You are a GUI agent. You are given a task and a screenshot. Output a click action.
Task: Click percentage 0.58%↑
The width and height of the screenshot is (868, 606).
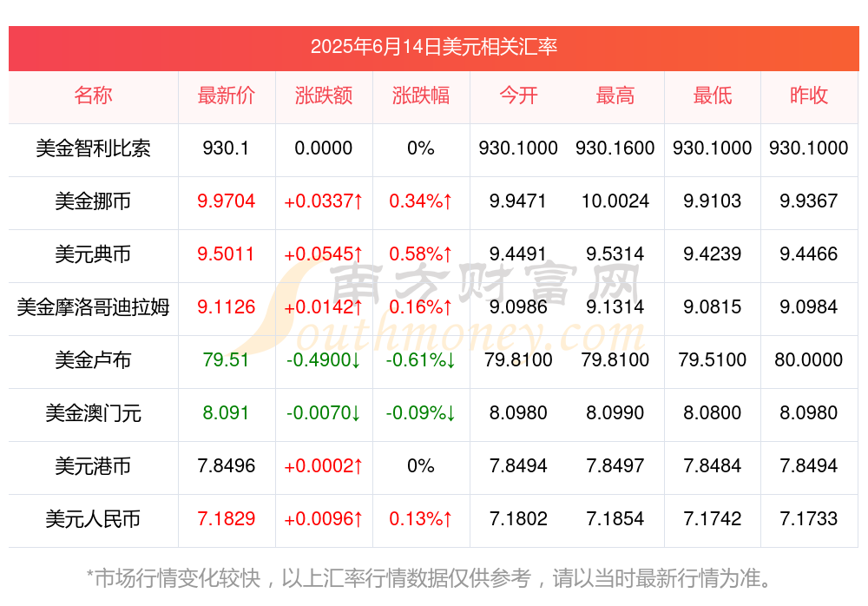click(421, 254)
